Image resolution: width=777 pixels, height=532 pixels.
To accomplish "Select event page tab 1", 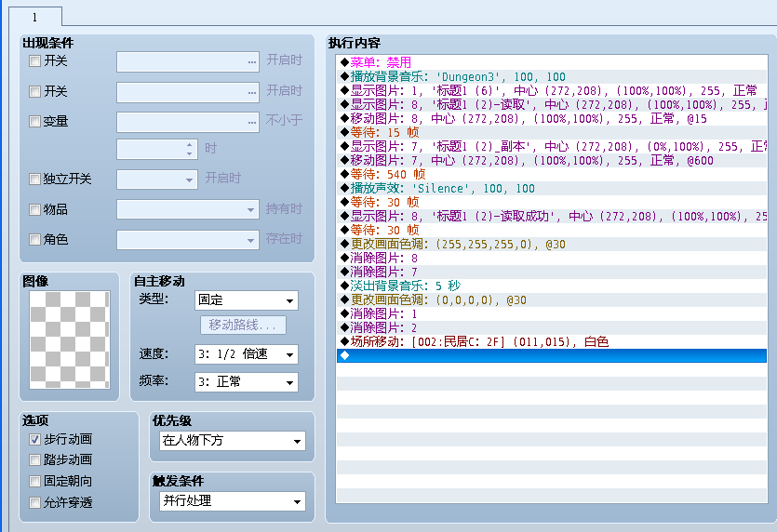I will click(35, 17).
